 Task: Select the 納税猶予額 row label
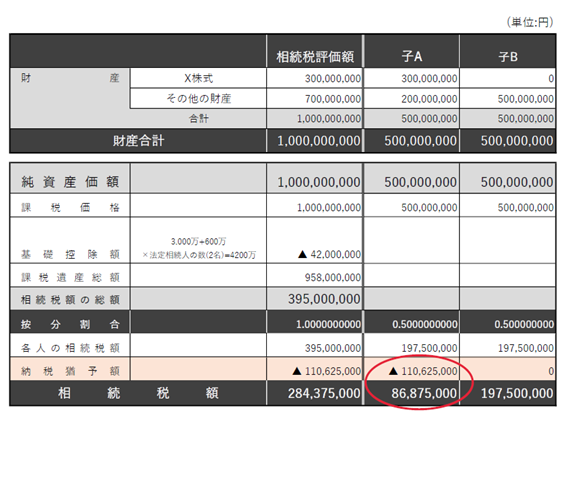pos(70,371)
